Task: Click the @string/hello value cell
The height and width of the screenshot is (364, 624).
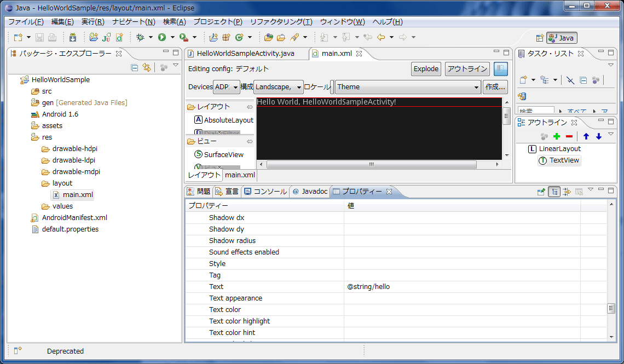Action: tap(463, 287)
